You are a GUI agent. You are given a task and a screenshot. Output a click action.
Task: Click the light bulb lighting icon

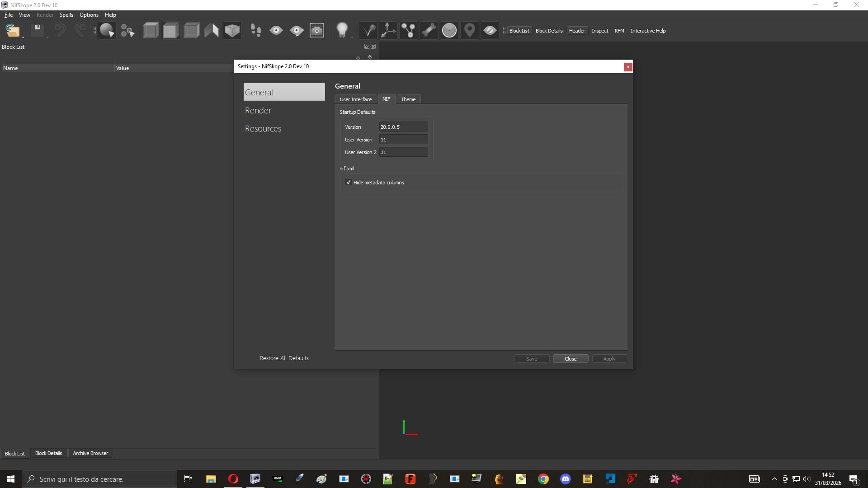click(x=342, y=31)
